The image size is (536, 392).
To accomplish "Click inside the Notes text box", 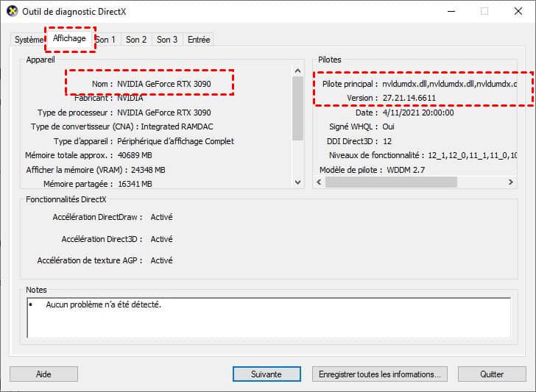I will (x=269, y=318).
